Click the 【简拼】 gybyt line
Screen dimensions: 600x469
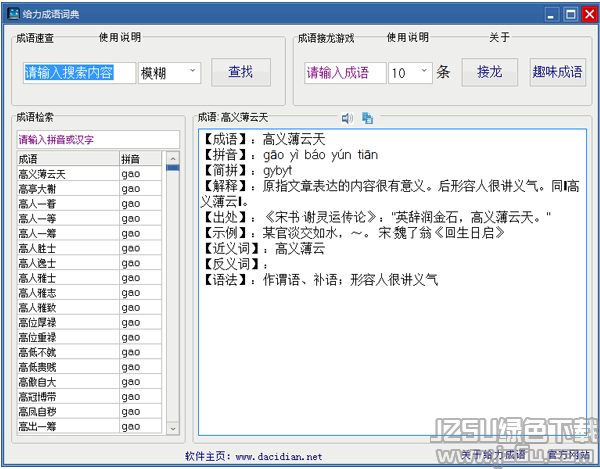[247, 171]
